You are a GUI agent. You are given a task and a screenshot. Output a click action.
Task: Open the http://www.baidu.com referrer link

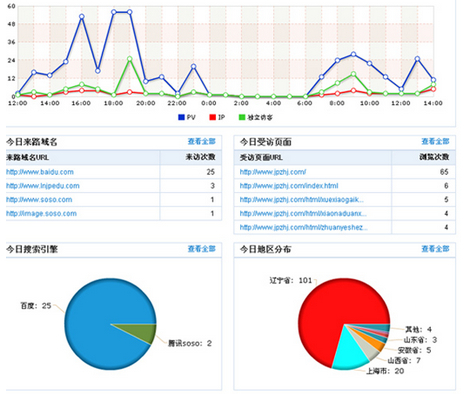tap(40, 172)
